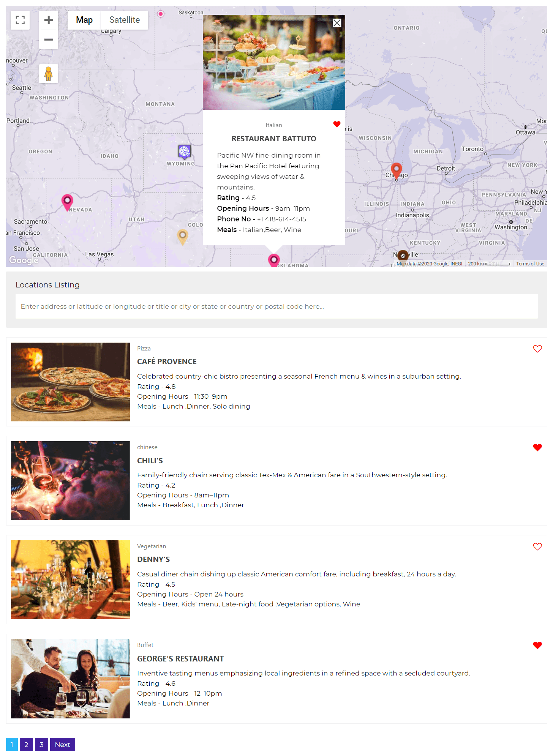Unfavorite Chili's with heart icon
553x756 pixels.
click(x=537, y=447)
